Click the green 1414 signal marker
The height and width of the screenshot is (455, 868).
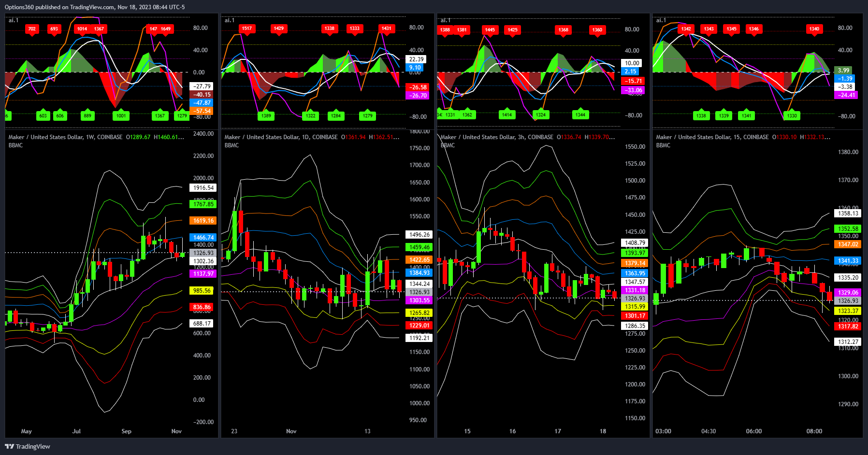507,114
